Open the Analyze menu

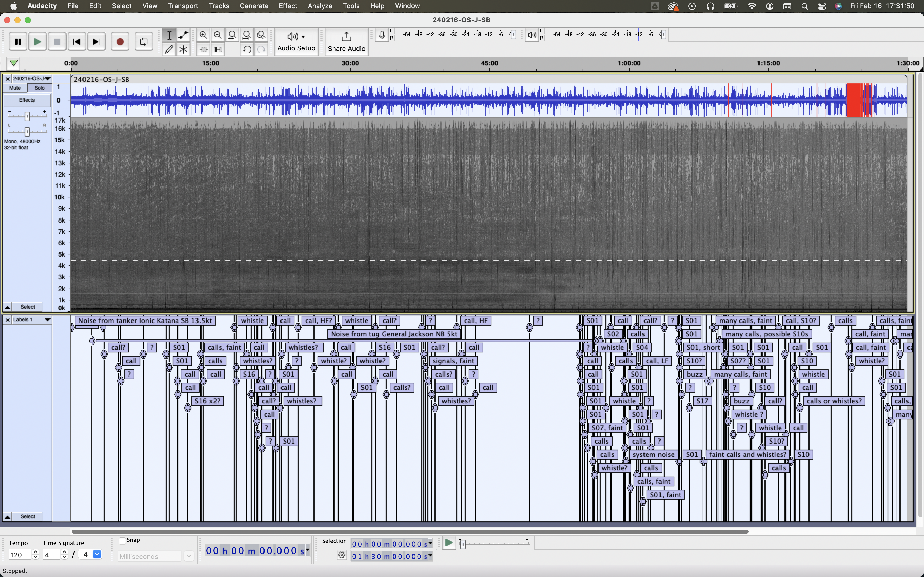320,6
